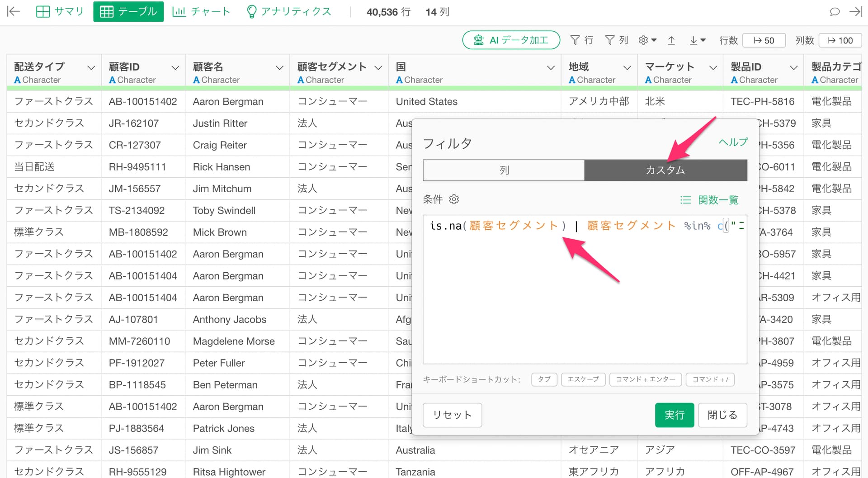Expand the 配送タイプ column menu
Viewport: 868px width, 478px height.
[x=91, y=68]
